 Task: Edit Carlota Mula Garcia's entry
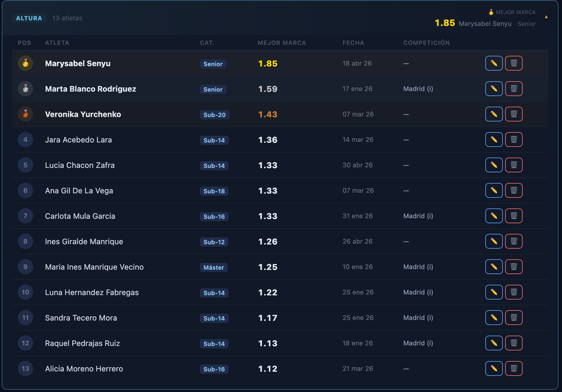click(x=493, y=216)
